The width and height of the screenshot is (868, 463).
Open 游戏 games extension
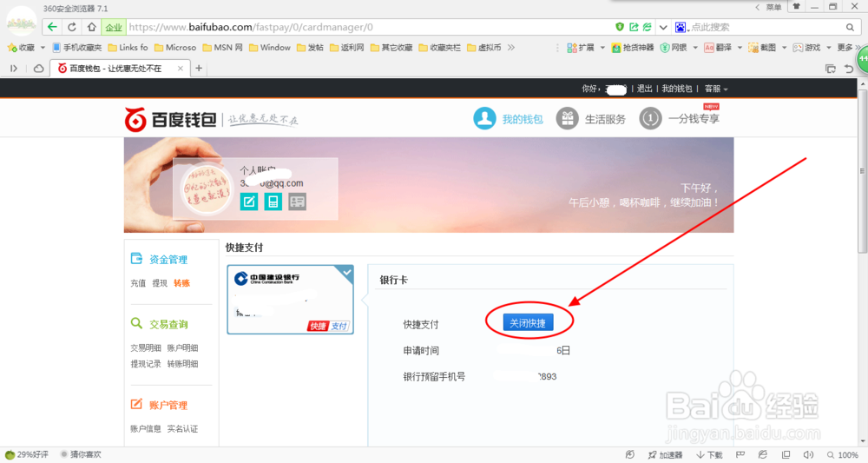[x=806, y=48]
